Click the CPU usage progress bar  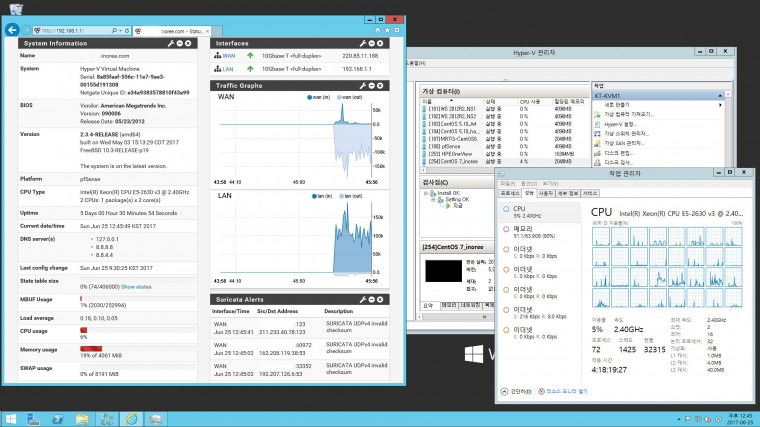coord(137,330)
